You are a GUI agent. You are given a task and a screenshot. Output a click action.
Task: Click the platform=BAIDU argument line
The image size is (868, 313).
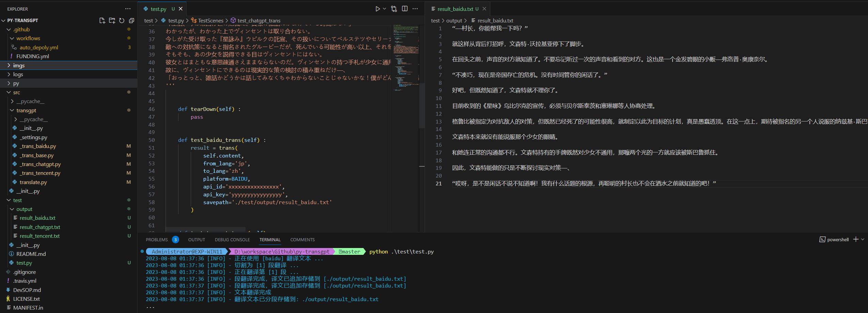click(226, 179)
